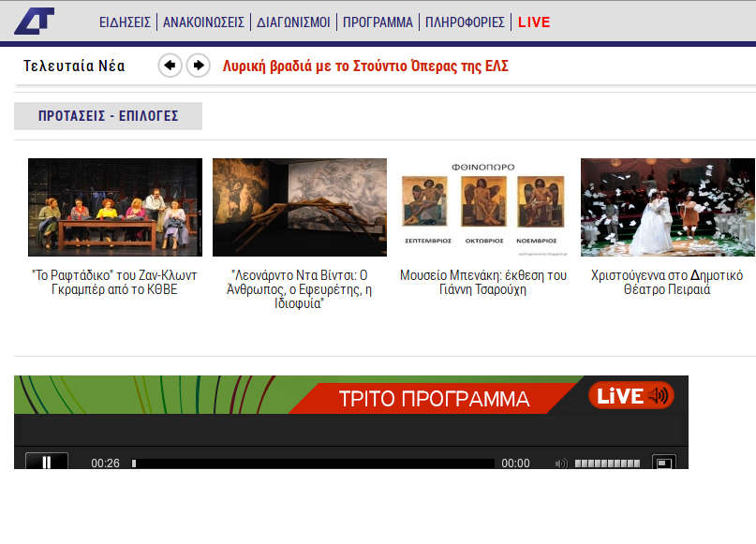Click the 00:26 elapsed time readout

coord(105,463)
